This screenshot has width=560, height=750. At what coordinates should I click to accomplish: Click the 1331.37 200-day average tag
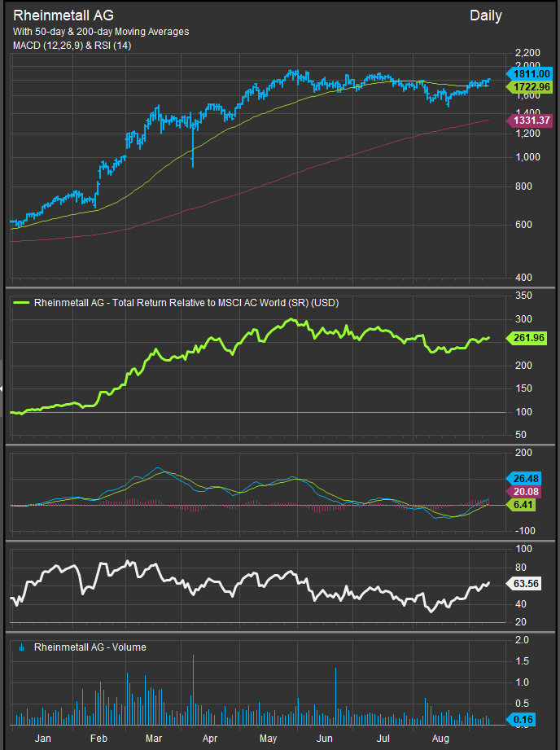pos(532,121)
